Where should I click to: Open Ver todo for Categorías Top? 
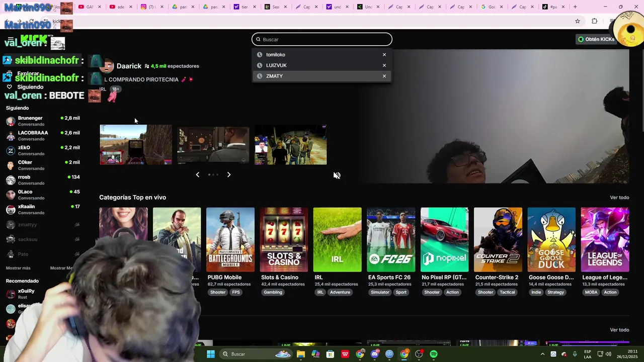[x=619, y=198]
